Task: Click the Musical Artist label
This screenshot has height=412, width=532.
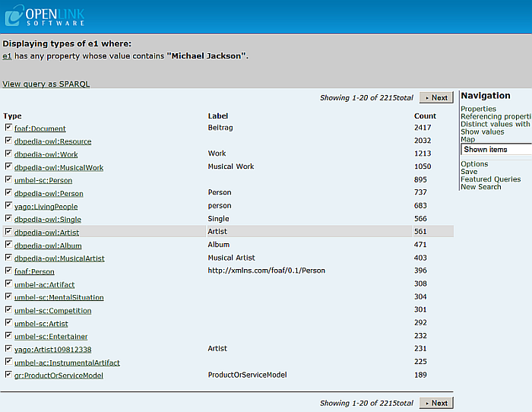Action: point(231,258)
